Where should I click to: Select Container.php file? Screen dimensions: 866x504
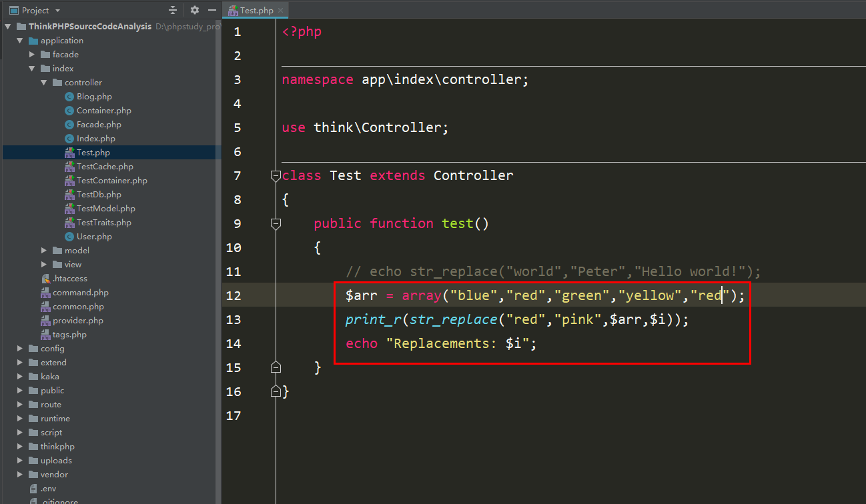click(103, 111)
